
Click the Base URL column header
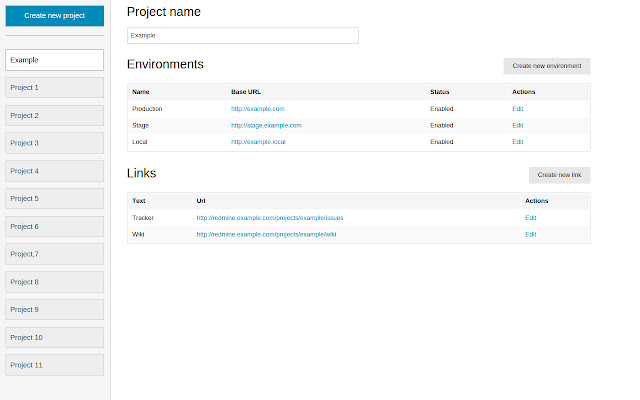coord(246,92)
